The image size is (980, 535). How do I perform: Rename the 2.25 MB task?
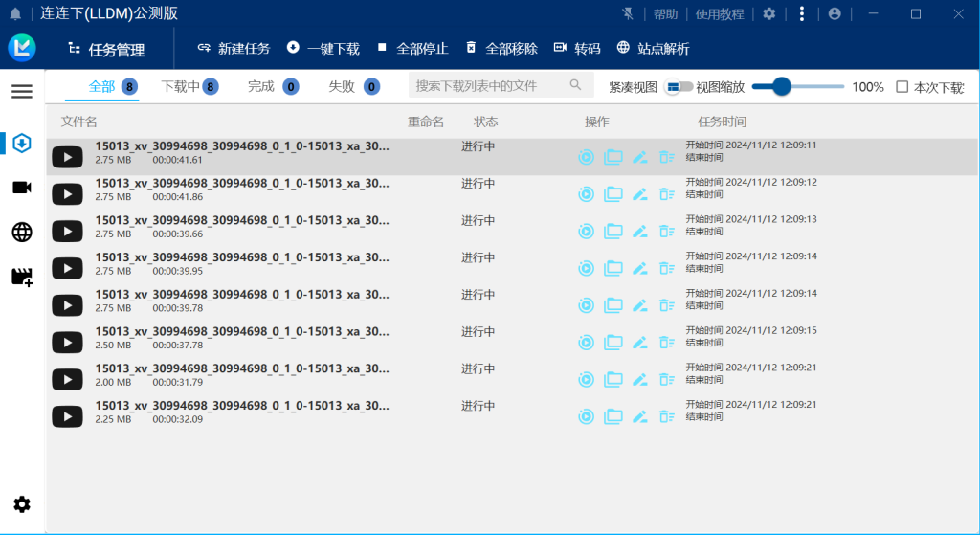pyautogui.click(x=640, y=416)
